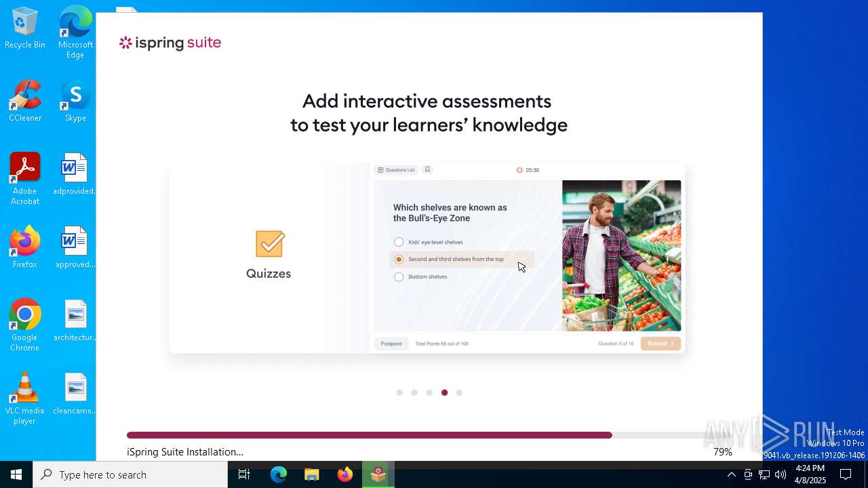
Task: Go to fifth slide carousel dot
Action: 459,392
